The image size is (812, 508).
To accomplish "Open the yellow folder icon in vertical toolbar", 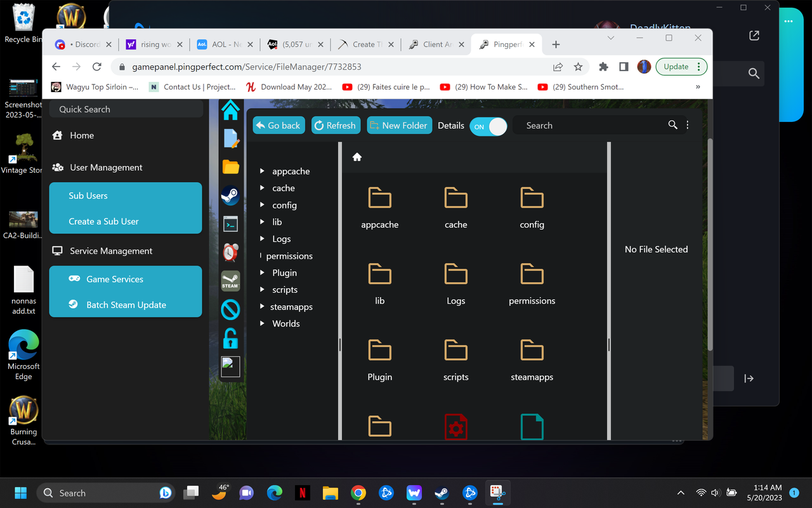I will tap(230, 167).
